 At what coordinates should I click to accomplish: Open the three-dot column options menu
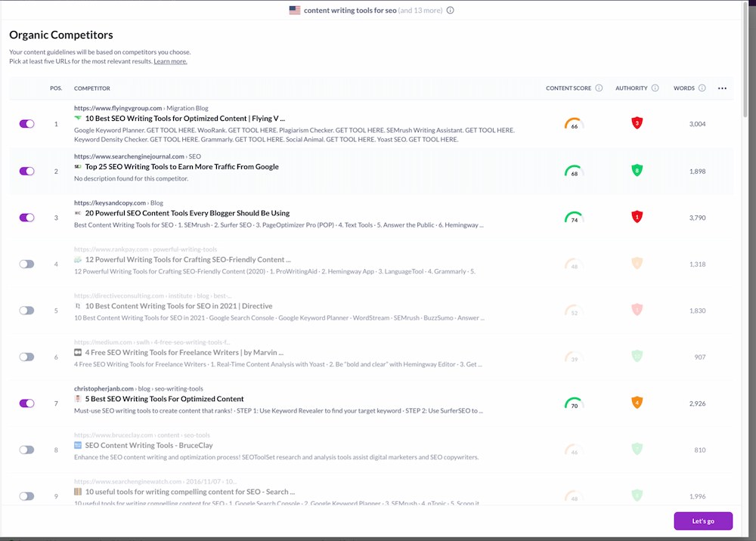pos(722,88)
